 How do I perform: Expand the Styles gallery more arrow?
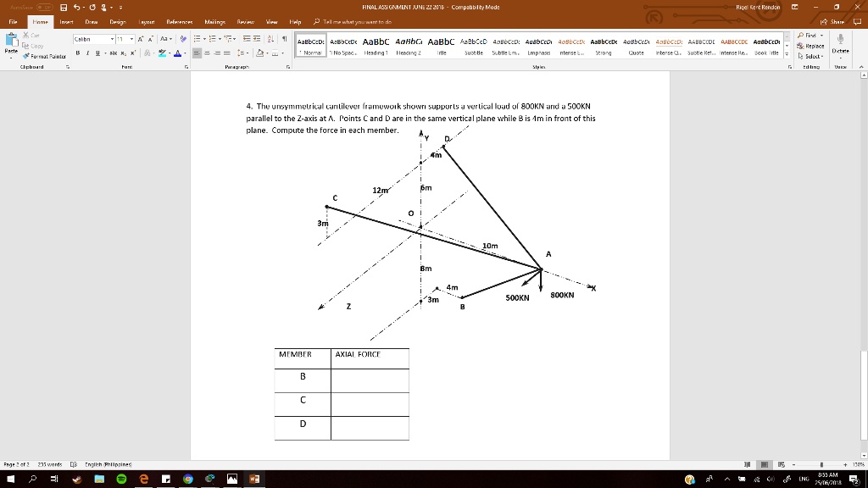click(787, 54)
